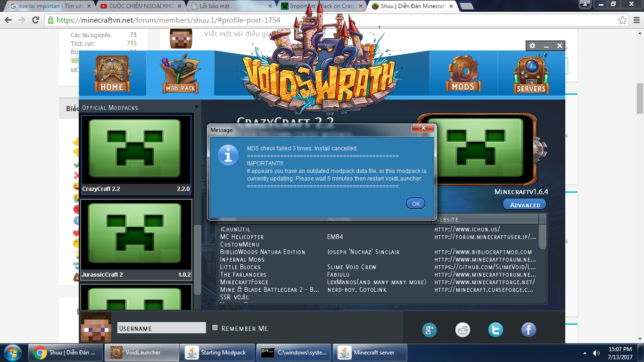
Task: Select the CrazyCraft 2.2 modpack thumbnail
Action: (136, 155)
